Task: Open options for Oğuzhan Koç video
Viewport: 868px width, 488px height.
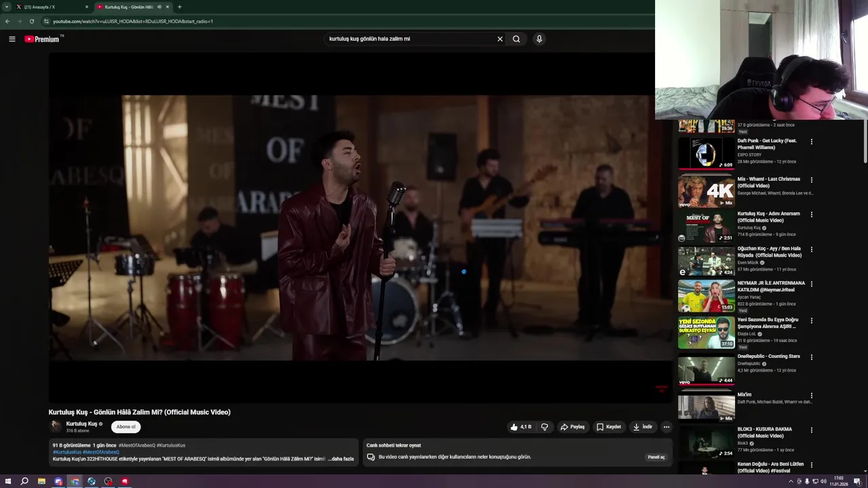Action: point(812,249)
